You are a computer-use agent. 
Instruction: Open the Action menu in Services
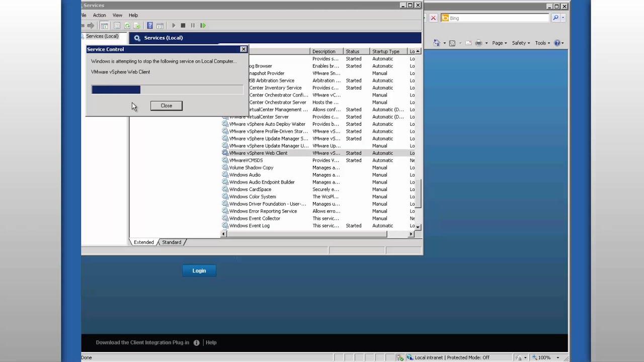pyautogui.click(x=99, y=15)
